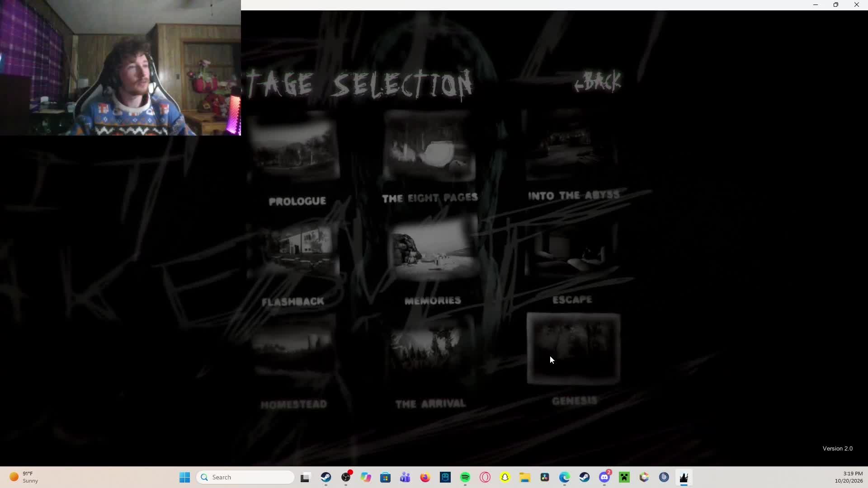This screenshot has width=868, height=488.
Task: Click the ESCAPE stage label
Action: pyautogui.click(x=572, y=300)
